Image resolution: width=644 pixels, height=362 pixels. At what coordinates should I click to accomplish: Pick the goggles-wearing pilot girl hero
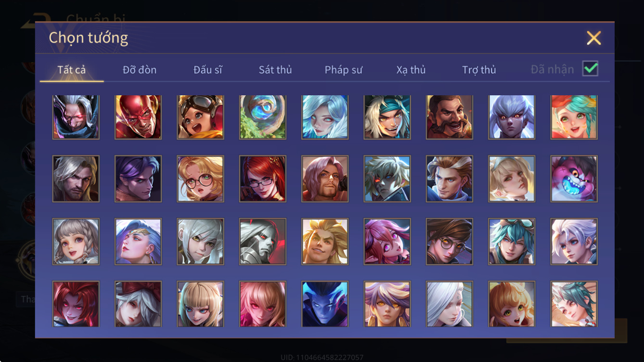pyautogui.click(x=200, y=117)
